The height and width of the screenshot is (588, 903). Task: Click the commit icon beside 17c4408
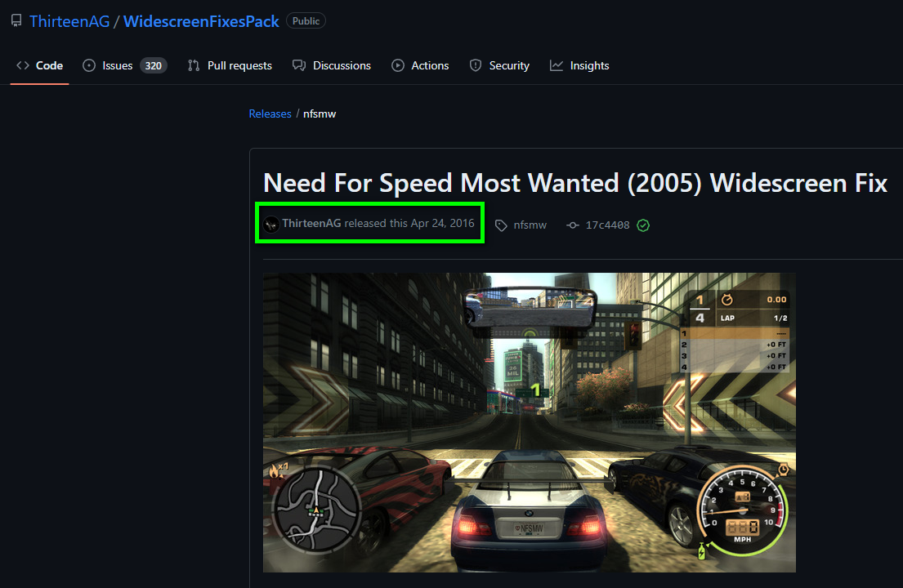(x=572, y=225)
